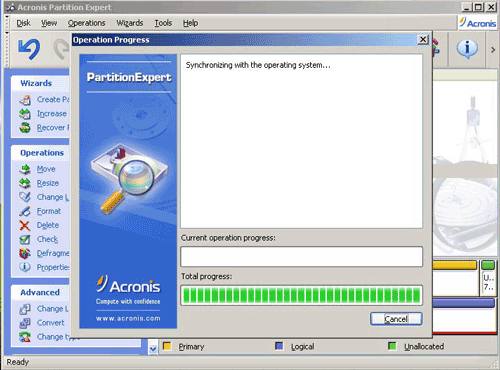Click the Properties info icon
This screenshot has height=370, width=500.
pyautogui.click(x=25, y=267)
